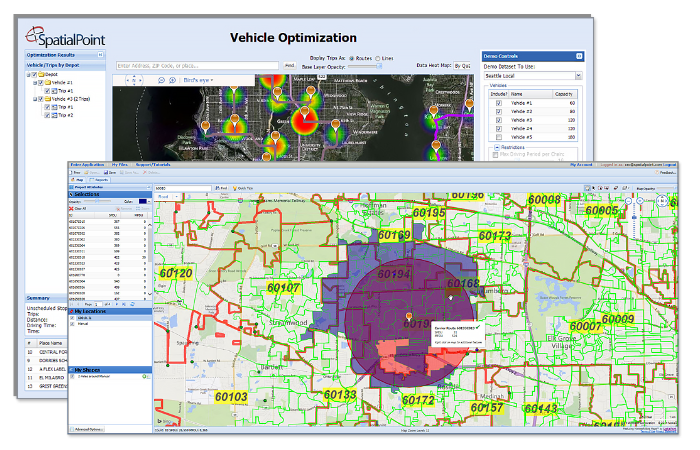700x450 pixels.
Task: Click the zoom-in circle on territory map
Action: click(640, 201)
